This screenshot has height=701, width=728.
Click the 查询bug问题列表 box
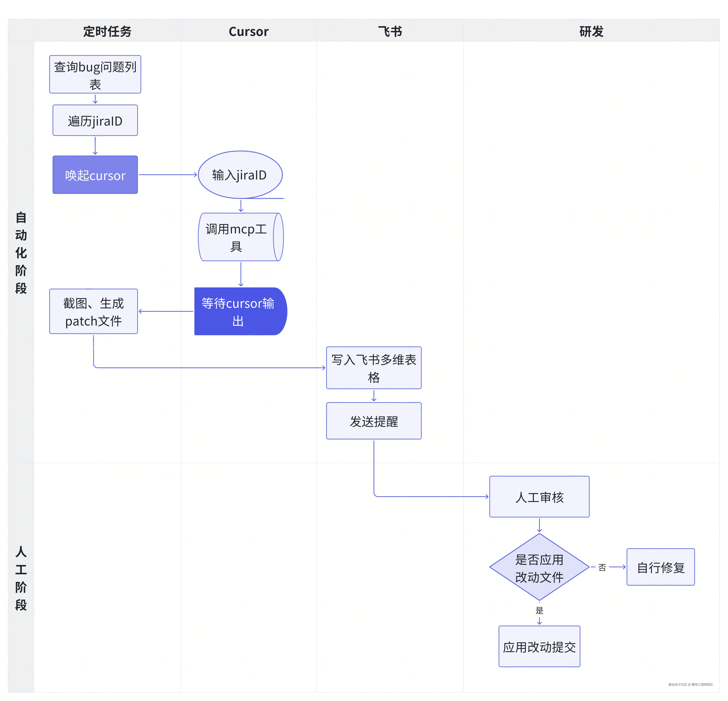[x=95, y=74]
